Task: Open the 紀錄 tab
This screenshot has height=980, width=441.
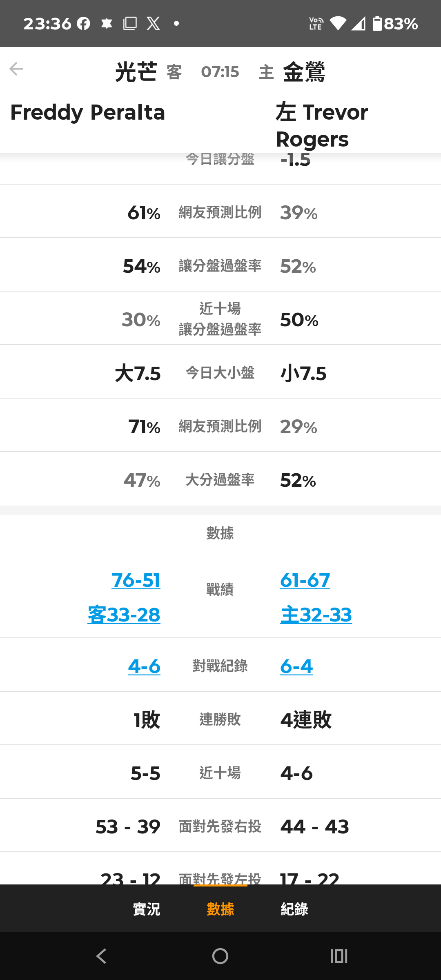Action: 294,909
